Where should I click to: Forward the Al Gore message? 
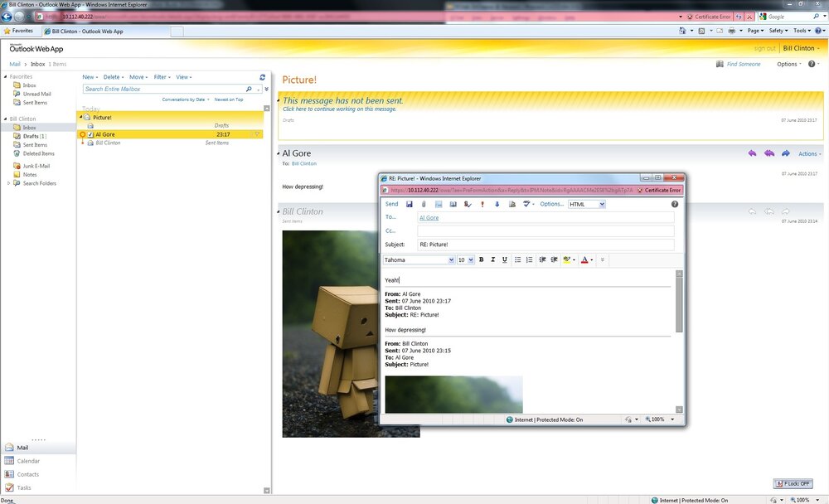(786, 153)
